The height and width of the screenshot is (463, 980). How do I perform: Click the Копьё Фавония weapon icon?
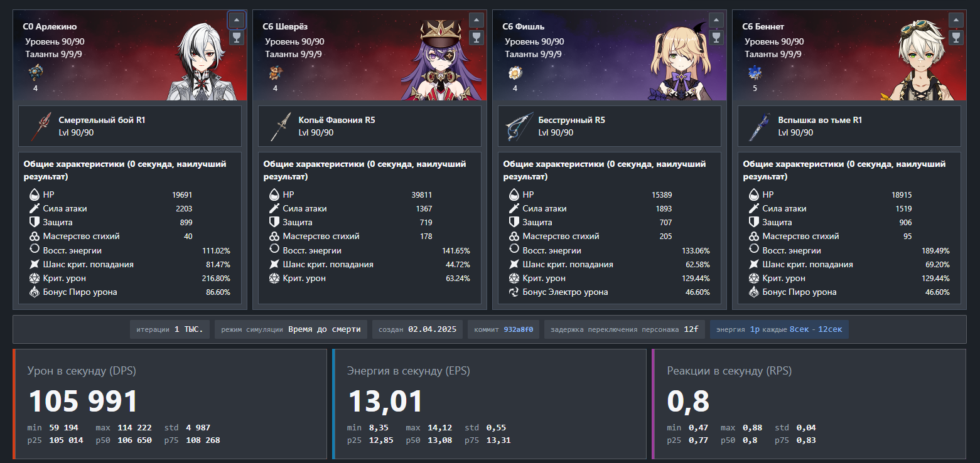[x=281, y=126]
